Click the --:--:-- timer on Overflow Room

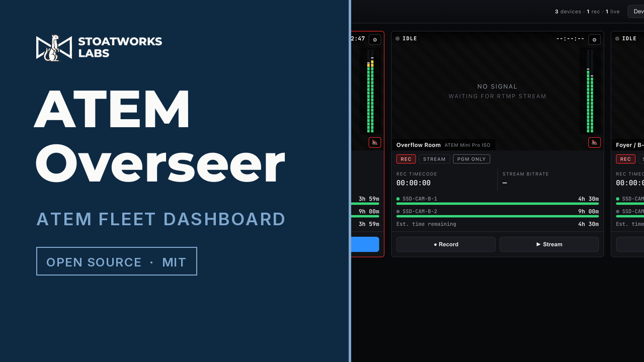click(x=570, y=39)
